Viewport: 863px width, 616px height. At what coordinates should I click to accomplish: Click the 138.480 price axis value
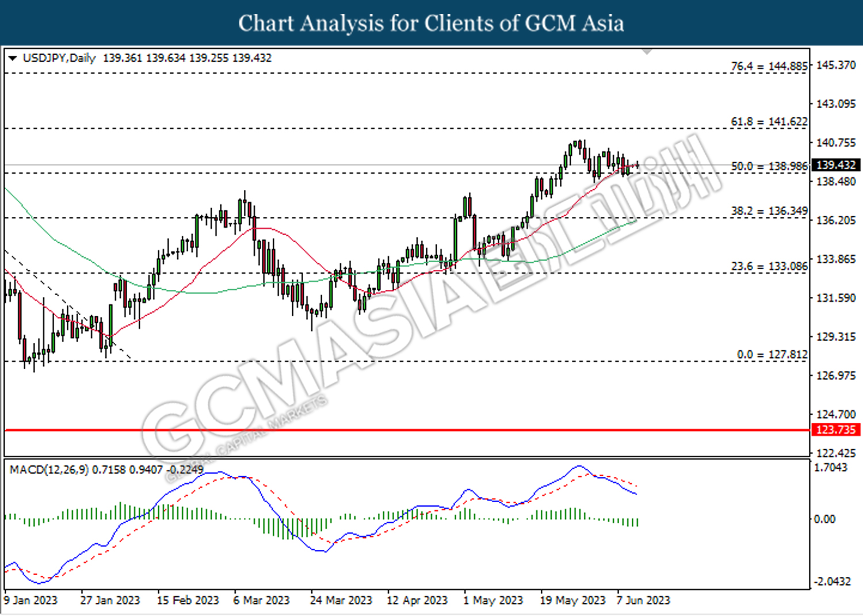(836, 182)
